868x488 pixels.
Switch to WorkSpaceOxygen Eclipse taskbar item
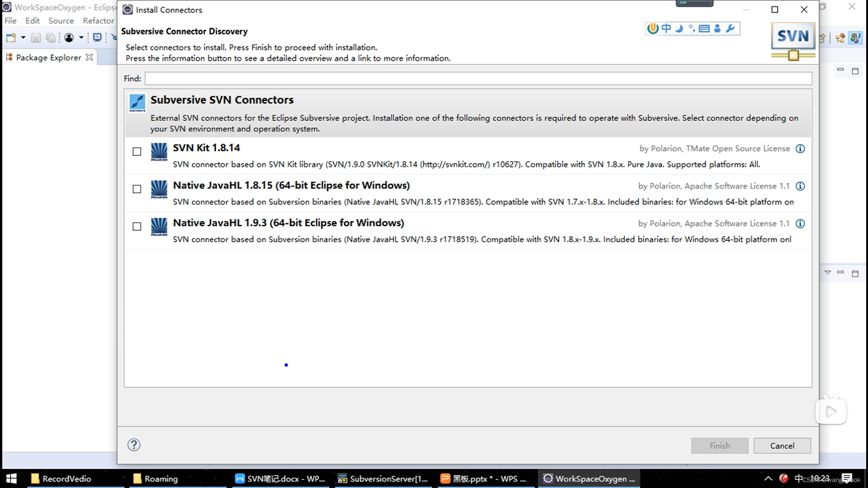pos(589,479)
